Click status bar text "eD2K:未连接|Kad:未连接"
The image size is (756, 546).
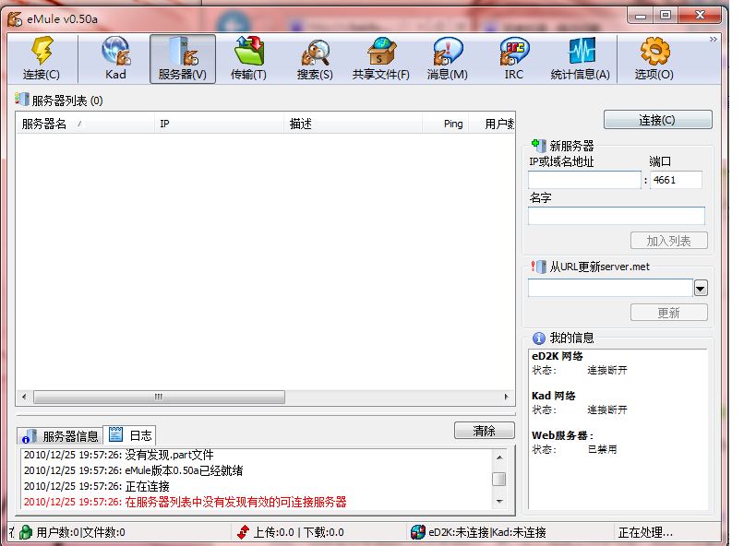[x=487, y=532]
